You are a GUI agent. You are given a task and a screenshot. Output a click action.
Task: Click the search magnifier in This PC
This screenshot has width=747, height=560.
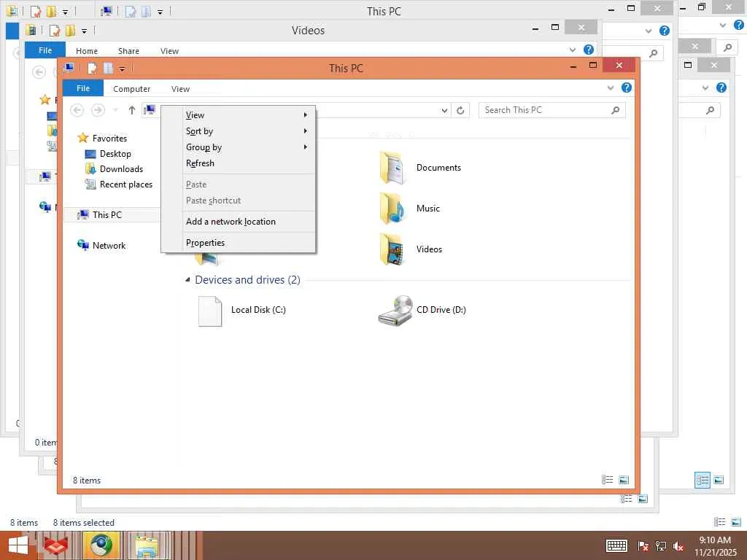[x=616, y=110]
